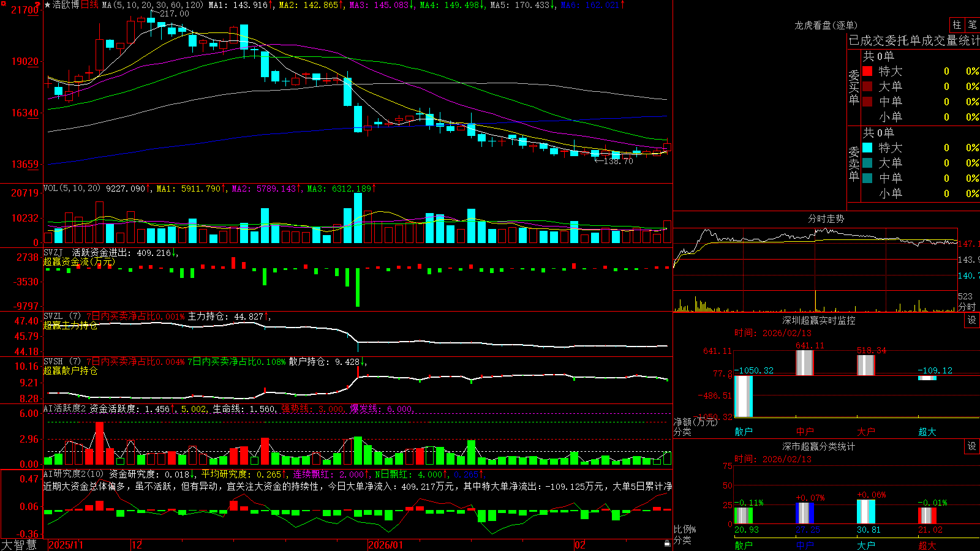Click the 龙虎看盘(逐单) panel title
The height and width of the screenshot is (551, 980).
pyautogui.click(x=826, y=25)
